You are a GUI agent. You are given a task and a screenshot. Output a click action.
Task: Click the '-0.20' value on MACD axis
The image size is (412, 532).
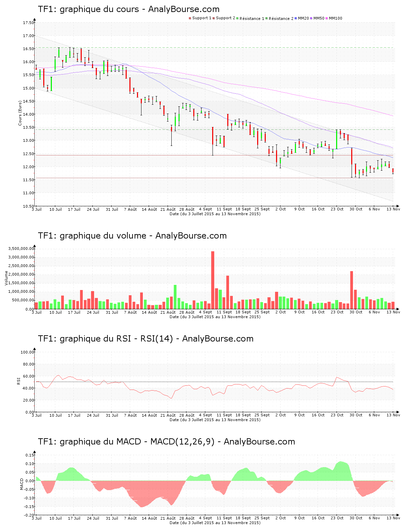click(x=29, y=515)
